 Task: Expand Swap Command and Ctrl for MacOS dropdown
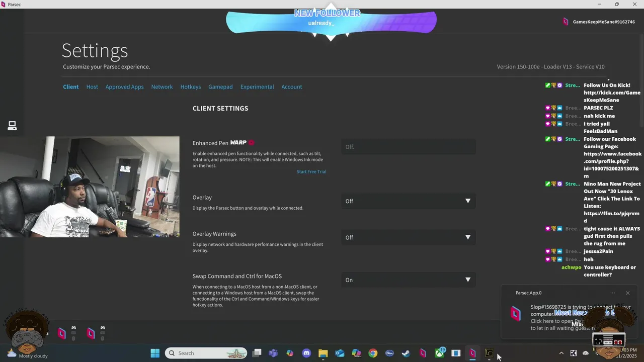[408, 280]
